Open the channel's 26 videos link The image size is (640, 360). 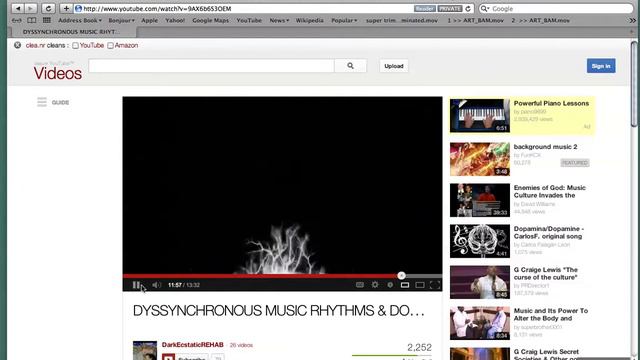pyautogui.click(x=241, y=345)
